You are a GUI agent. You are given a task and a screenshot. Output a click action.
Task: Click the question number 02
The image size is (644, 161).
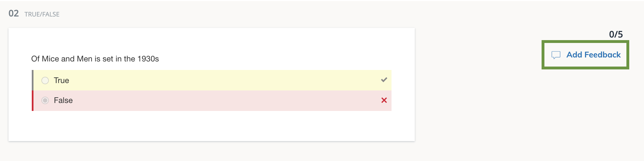click(x=14, y=13)
